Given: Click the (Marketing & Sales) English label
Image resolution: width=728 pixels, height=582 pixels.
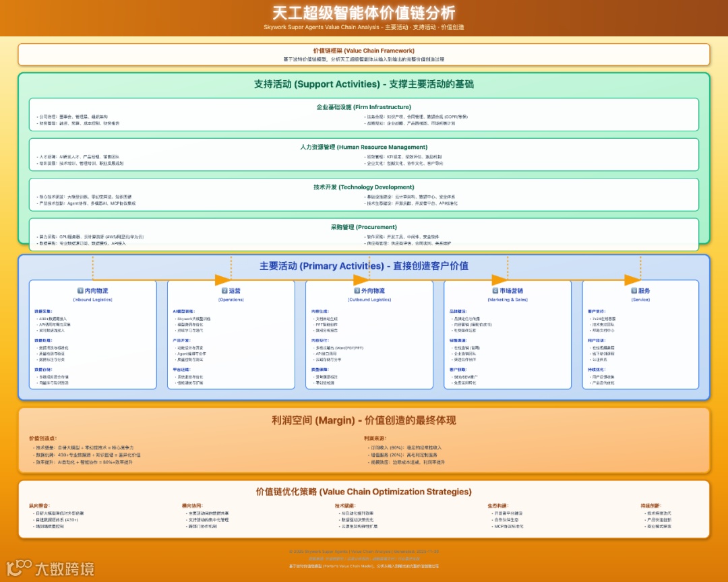Looking at the screenshot, I should [x=508, y=299].
